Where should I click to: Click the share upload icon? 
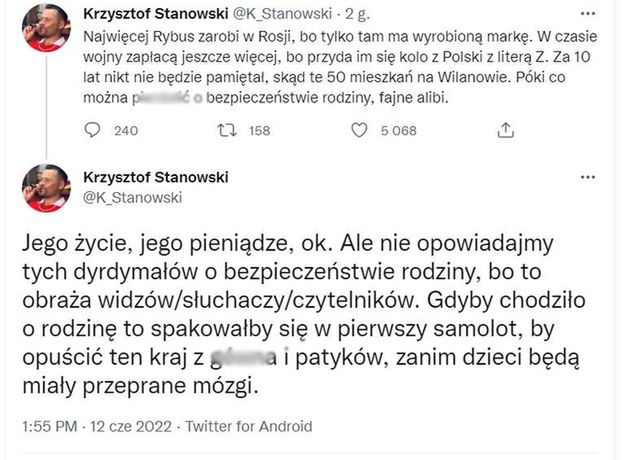[505, 130]
